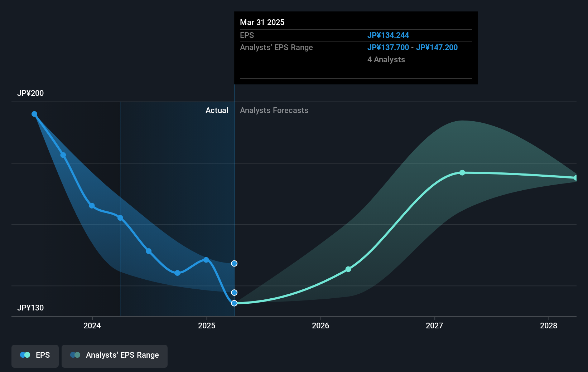Select the lower analyst range marker at Mar 2025
Viewport: 588px width, 372px height.
click(234, 293)
